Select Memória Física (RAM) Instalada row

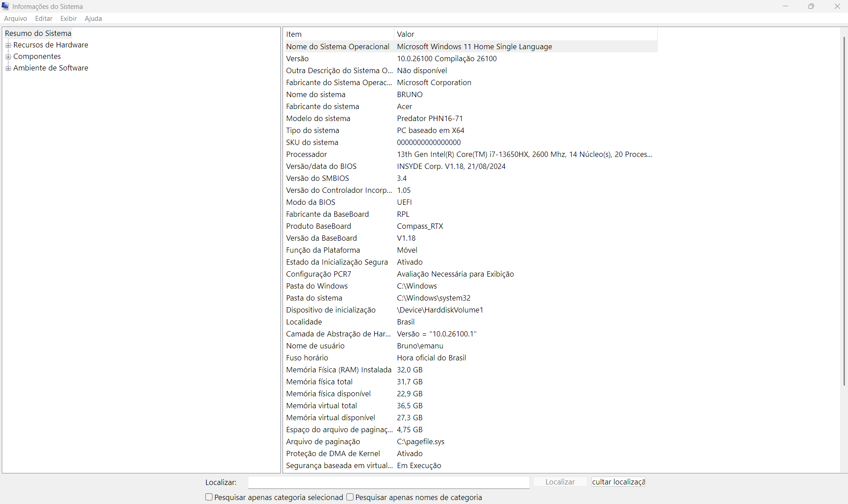point(471,370)
